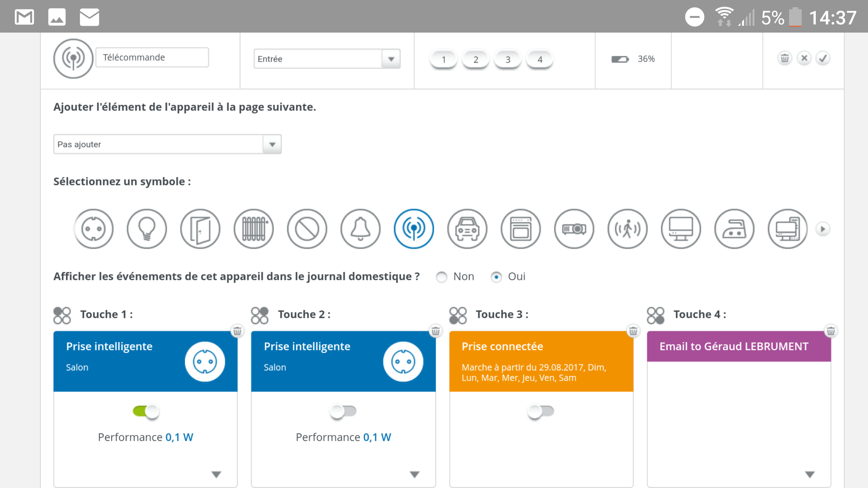Select the monitor screen symbol
This screenshot has height=488, width=868.
681,229
